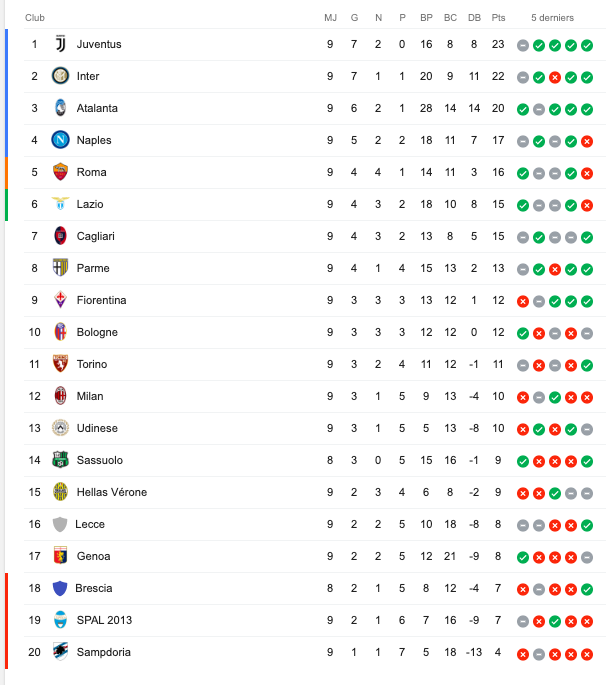
Task: Click the Inter club crest icon
Action: coord(61,76)
